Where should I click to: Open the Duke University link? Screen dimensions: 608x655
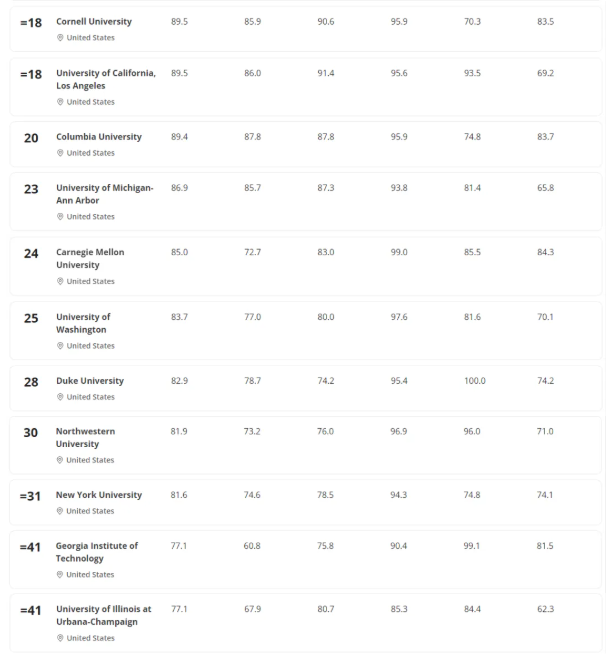click(x=89, y=381)
